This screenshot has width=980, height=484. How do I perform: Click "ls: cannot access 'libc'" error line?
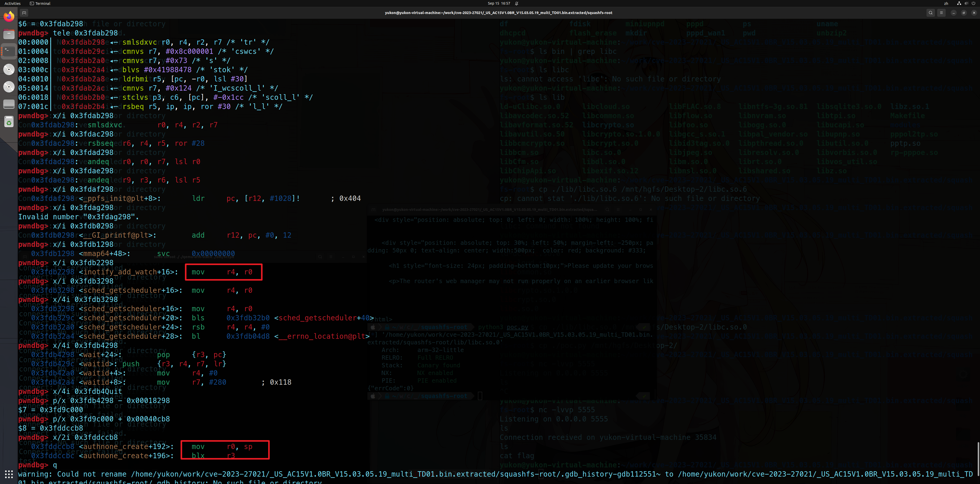pyautogui.click(x=610, y=79)
